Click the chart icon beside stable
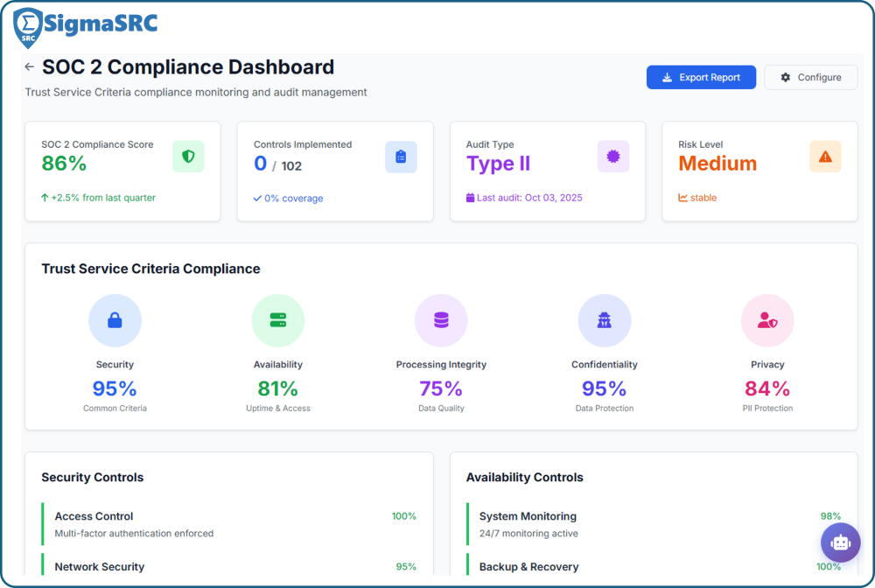This screenshot has height=588, width=875. [682, 198]
